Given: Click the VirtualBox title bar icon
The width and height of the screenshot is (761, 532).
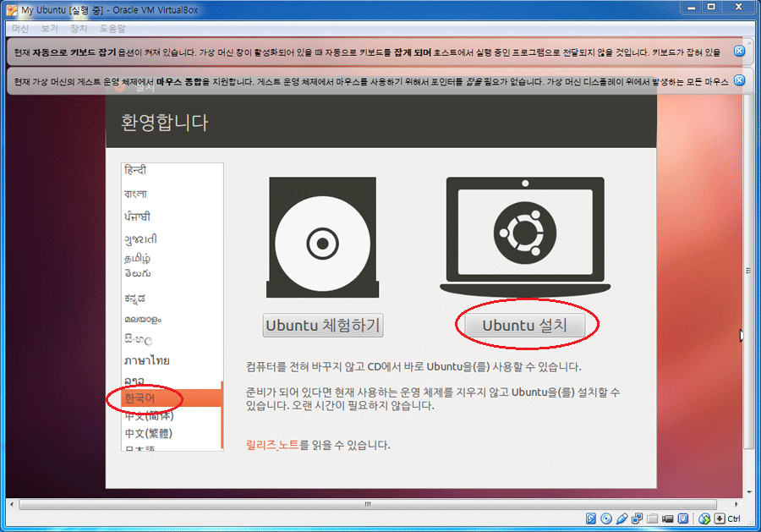Looking at the screenshot, I should (12, 9).
